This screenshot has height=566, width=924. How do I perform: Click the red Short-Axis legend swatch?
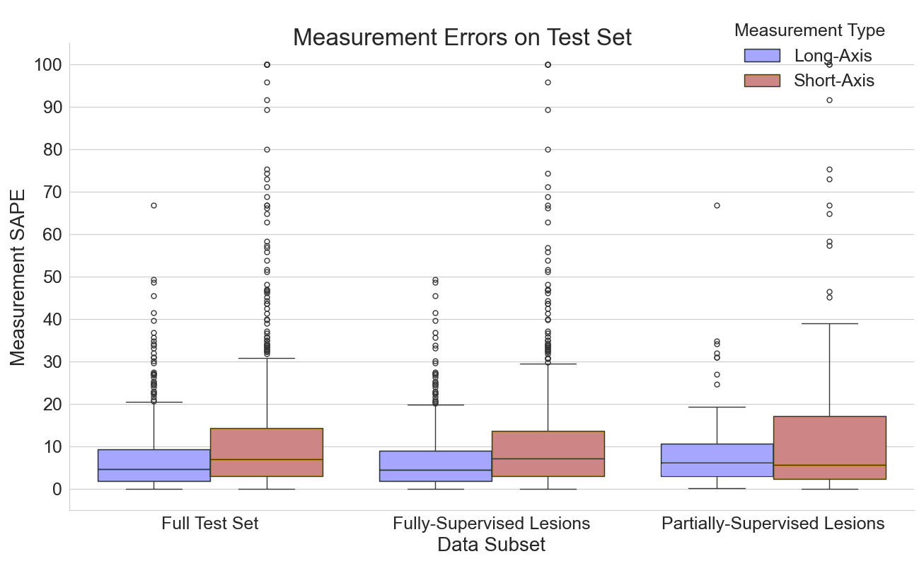pyautogui.click(x=762, y=81)
